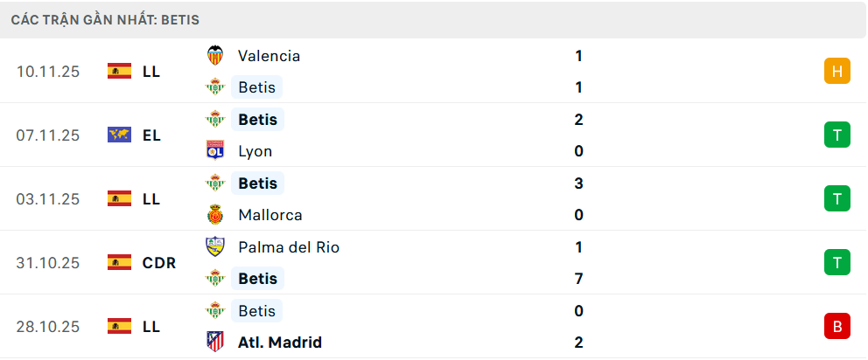Click the Betis crest in Lyon match
Image resolution: width=868 pixels, height=360 pixels.
click(x=214, y=120)
